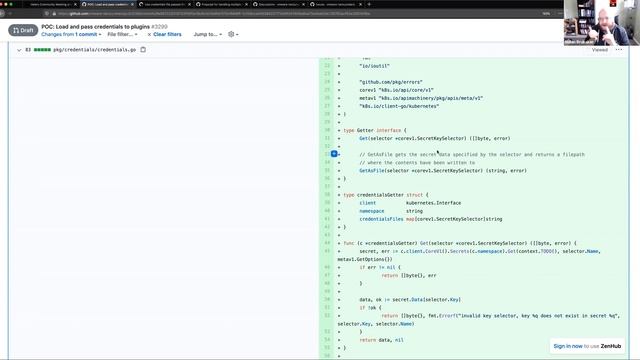Click the Clear filters link

(x=164, y=34)
